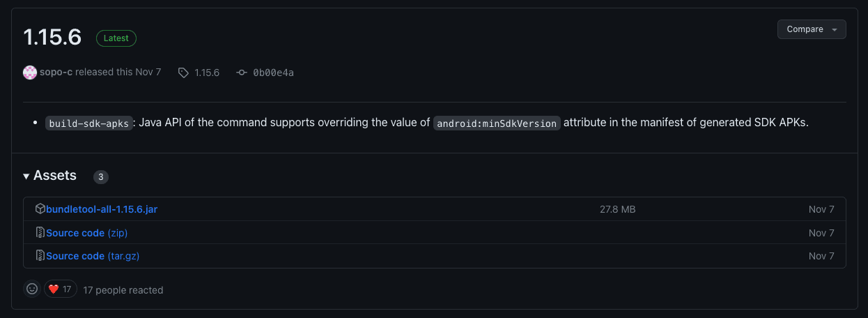The height and width of the screenshot is (318, 868).
Task: Click the commit icon before 0b00e4a
Action: coord(242,73)
